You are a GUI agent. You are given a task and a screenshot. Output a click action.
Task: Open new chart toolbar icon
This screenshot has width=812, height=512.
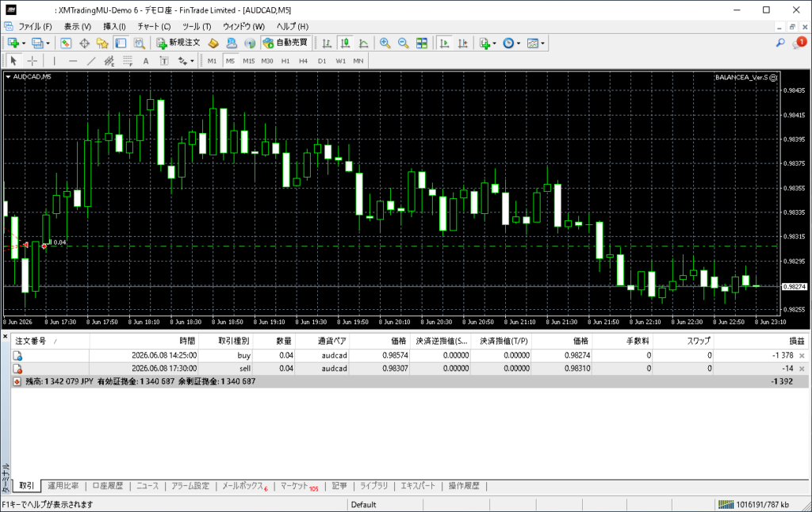pyautogui.click(x=13, y=43)
